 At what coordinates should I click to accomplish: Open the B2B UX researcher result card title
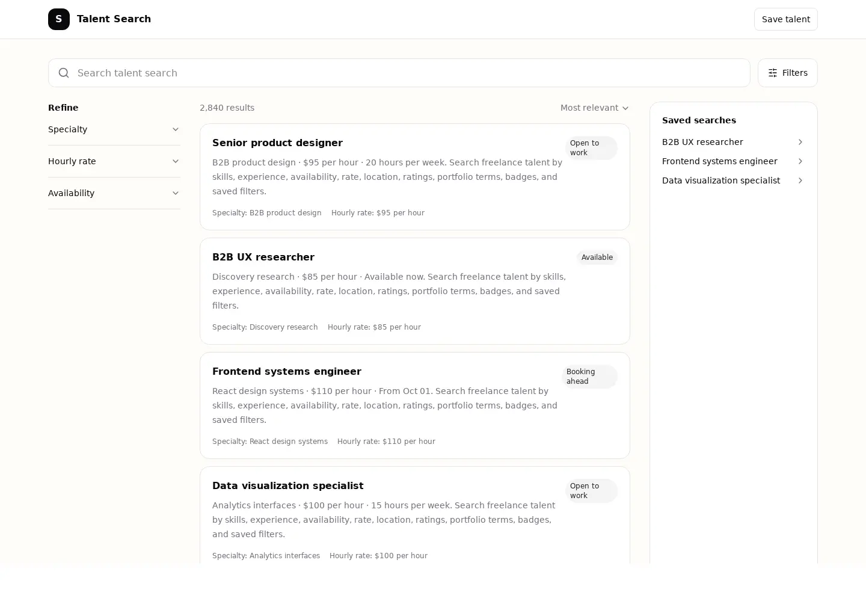click(x=263, y=257)
